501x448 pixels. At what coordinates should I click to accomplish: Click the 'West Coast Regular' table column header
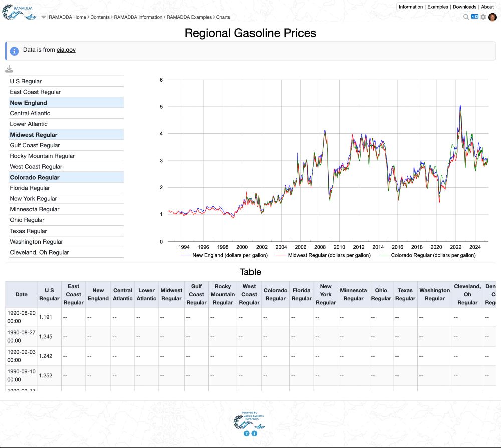(249, 294)
